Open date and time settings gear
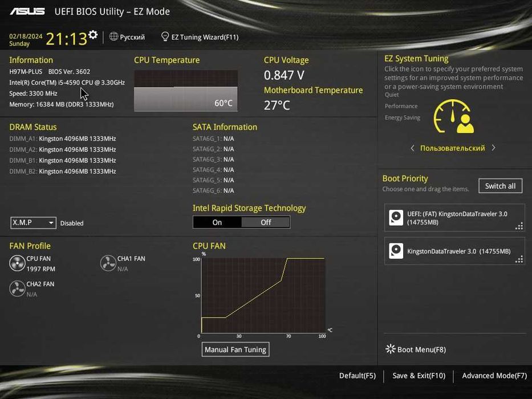This screenshot has height=399, width=532. coord(93,35)
